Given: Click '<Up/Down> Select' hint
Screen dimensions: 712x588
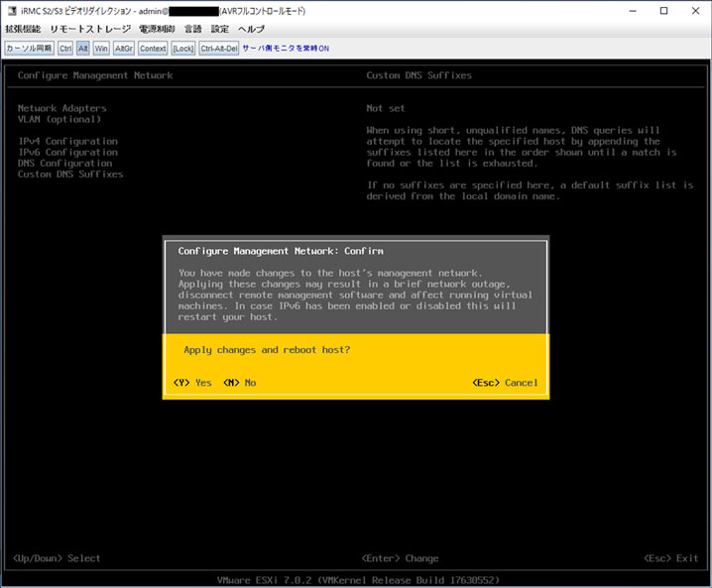Looking at the screenshot, I should (x=57, y=558).
